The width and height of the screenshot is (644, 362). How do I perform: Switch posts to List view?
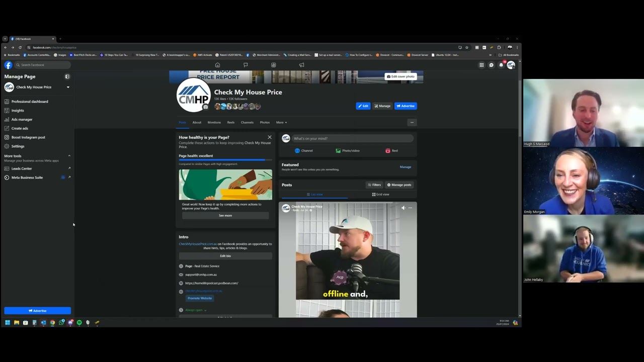coord(314,195)
